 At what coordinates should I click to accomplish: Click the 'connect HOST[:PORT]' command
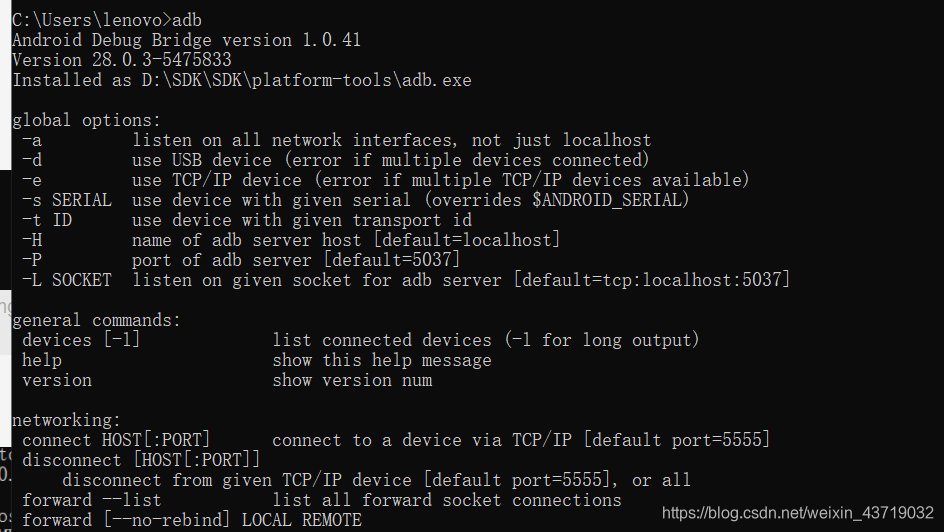tap(116, 439)
